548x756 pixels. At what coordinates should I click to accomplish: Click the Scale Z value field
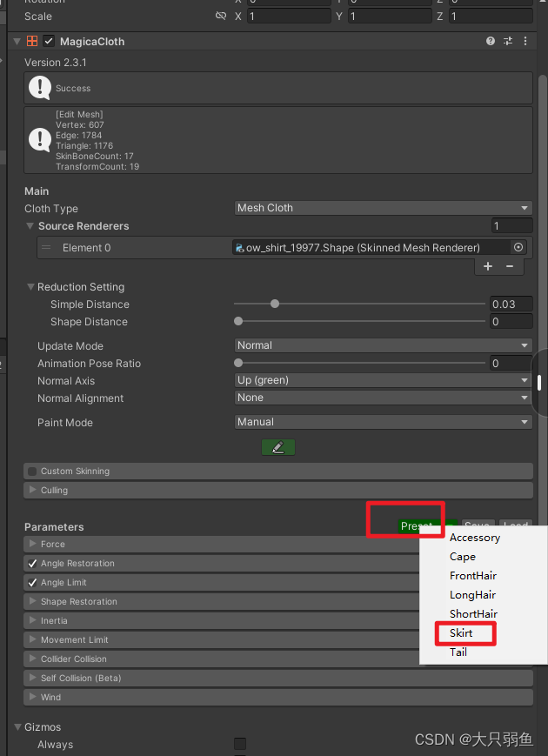491,16
